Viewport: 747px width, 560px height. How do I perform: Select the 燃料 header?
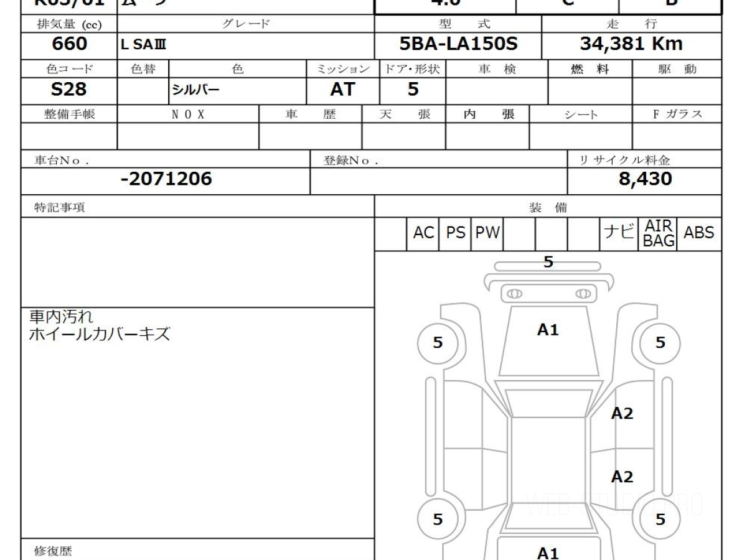[590, 69]
